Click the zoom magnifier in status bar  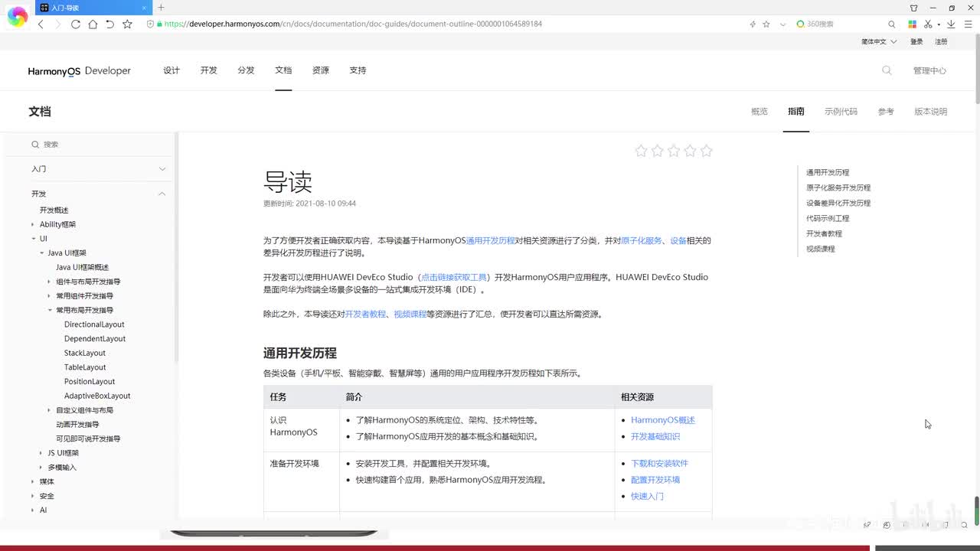pyautogui.click(x=965, y=525)
